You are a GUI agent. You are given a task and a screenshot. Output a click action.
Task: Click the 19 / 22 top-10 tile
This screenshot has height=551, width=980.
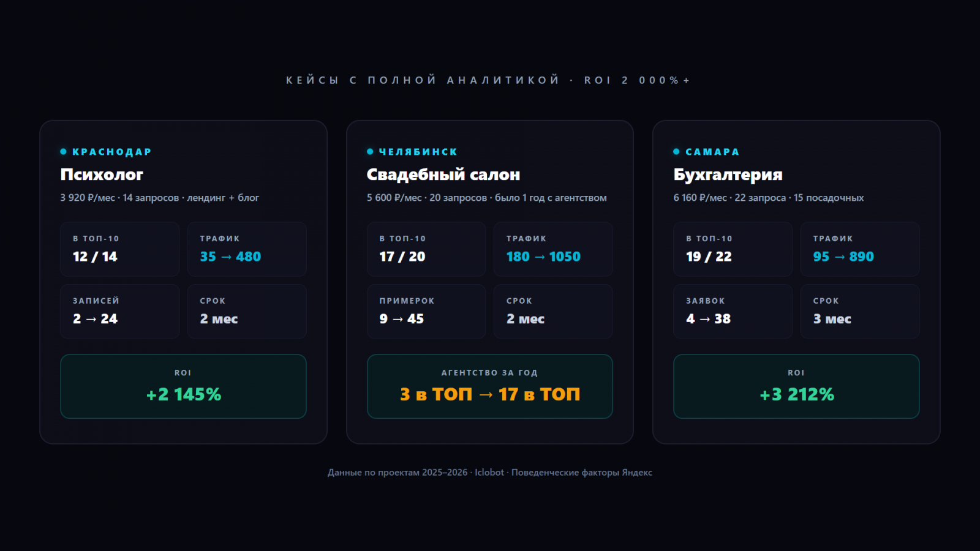click(733, 249)
